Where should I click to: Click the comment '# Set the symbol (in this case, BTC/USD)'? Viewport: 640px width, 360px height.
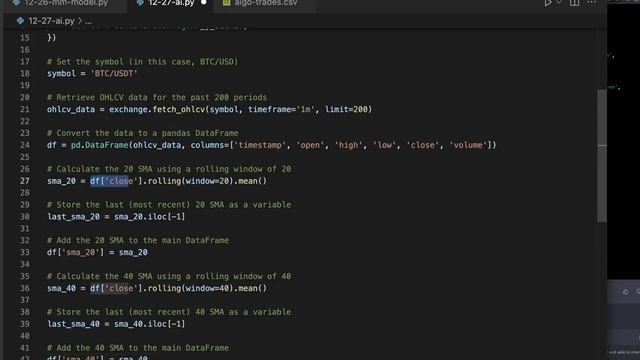coord(142,62)
